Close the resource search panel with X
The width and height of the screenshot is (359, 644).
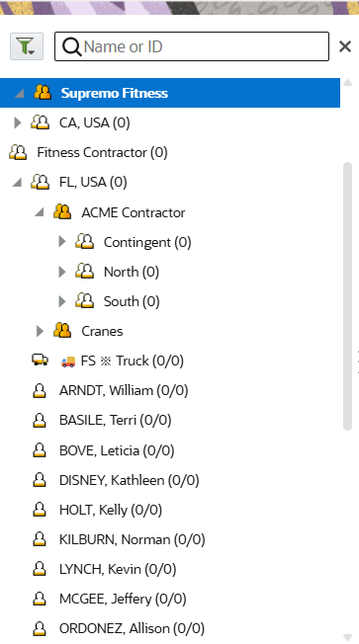[345, 46]
